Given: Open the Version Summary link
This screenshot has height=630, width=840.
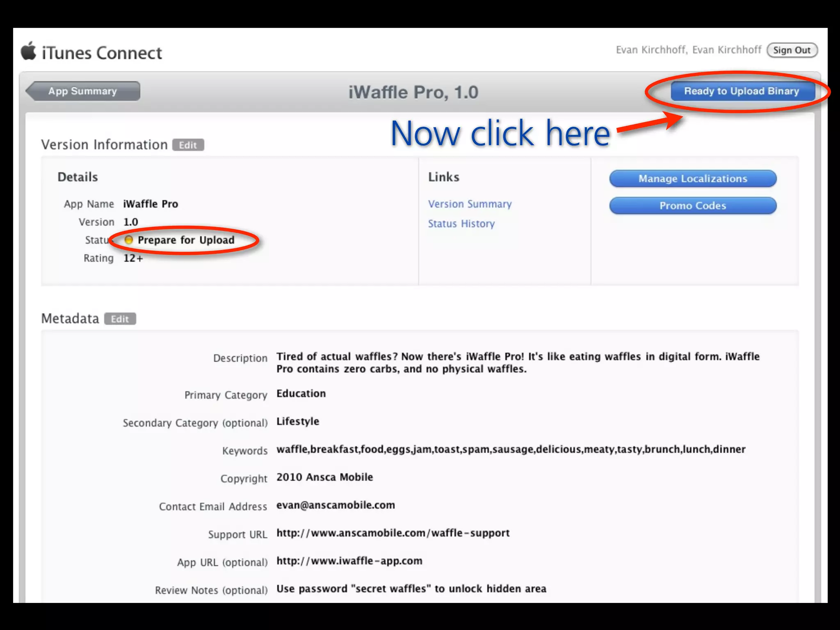Looking at the screenshot, I should click(x=470, y=204).
